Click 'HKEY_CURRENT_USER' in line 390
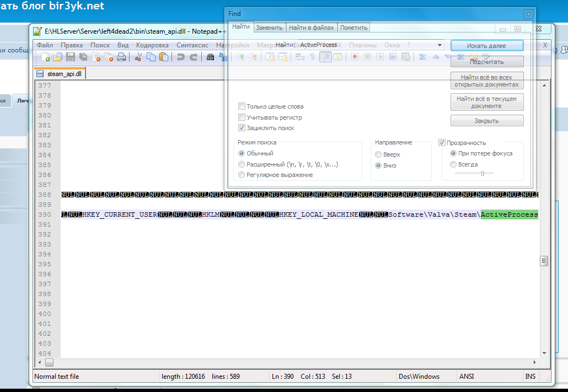Screen dimensions: 568x392 click(120, 214)
